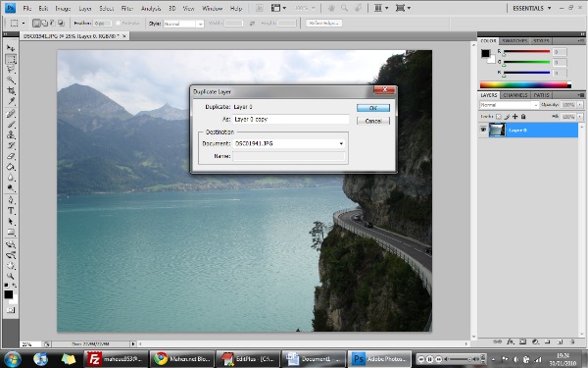The image size is (588, 368).
Task: Open the Arrange Documents dropdown
Action: click(381, 8)
